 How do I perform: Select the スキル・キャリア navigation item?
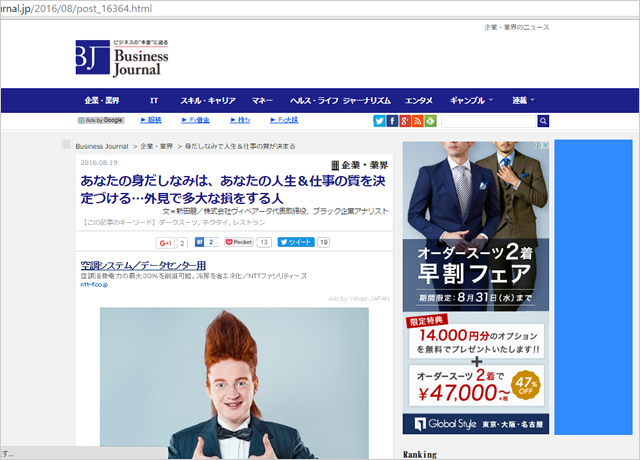207,101
